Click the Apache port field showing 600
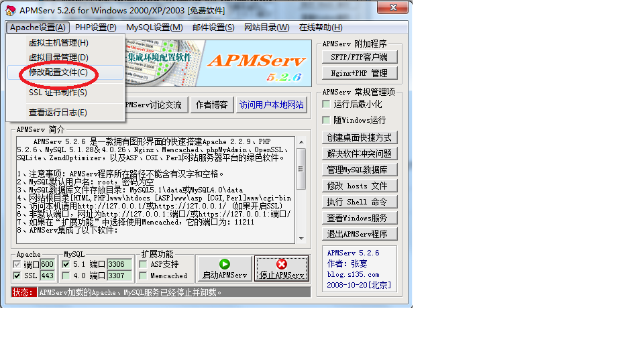644x362 pixels. 47,264
